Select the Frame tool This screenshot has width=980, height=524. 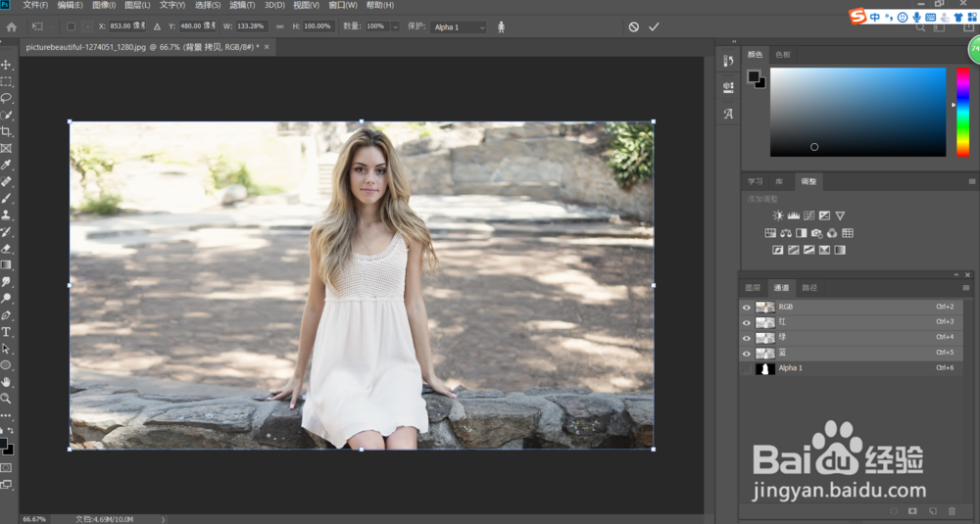pos(6,149)
